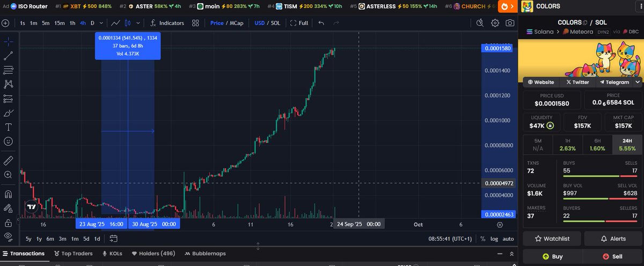Open more time intervals dropdown
This screenshot has width=644, height=266.
tap(102, 23)
